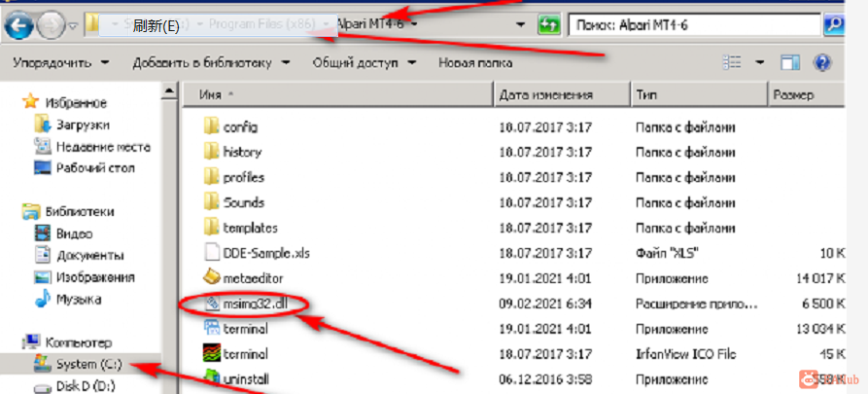Open address bar history dropdown arrow
This screenshot has height=394, width=868.
click(x=520, y=25)
